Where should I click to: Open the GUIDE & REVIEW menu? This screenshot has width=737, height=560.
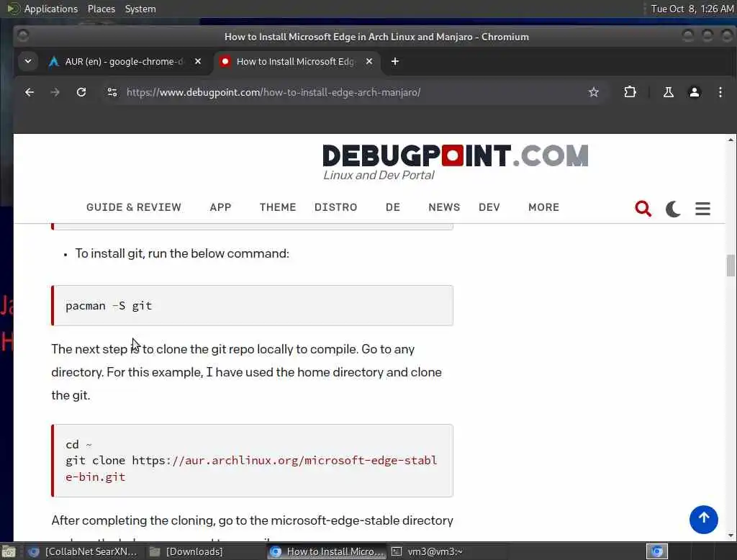point(133,207)
